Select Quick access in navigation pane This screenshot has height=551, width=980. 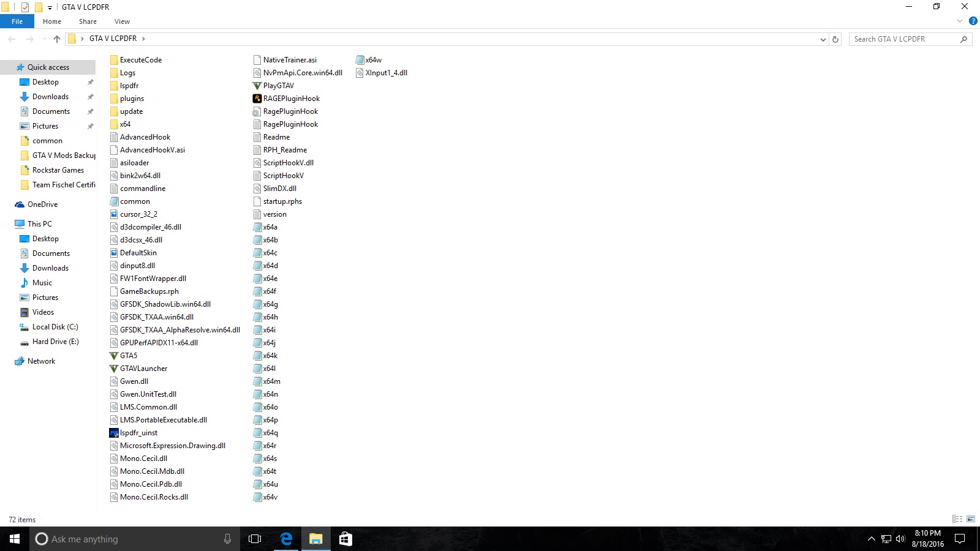click(x=48, y=67)
